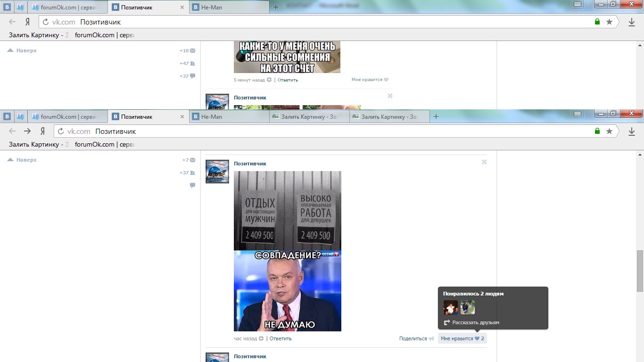Click Ответить under Совпадение meme
The height and width of the screenshot is (362, 644).
click(281, 338)
